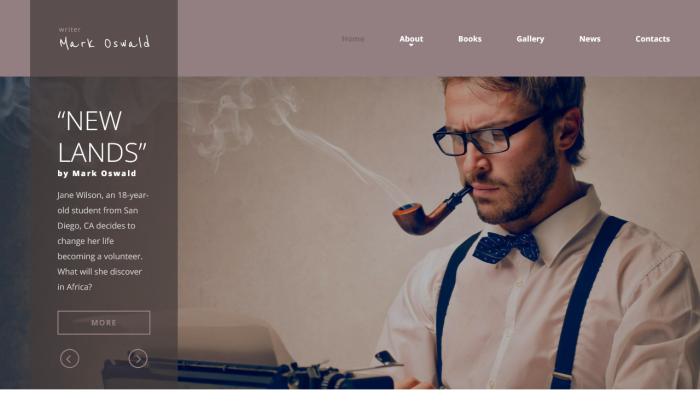Navigate to the Gallery page
Screen dimensions: 700x414
530,39
